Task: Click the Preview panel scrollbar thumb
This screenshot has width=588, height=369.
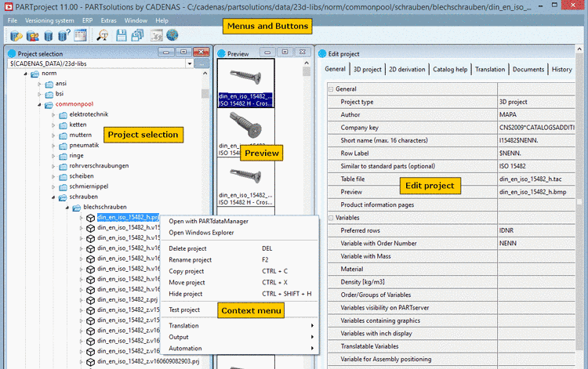Action: (x=307, y=71)
